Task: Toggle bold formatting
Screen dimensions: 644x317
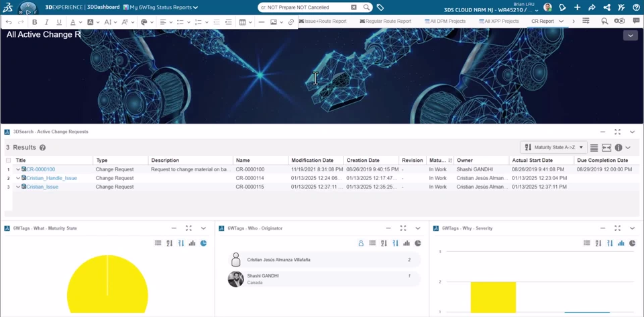Action: [x=34, y=22]
